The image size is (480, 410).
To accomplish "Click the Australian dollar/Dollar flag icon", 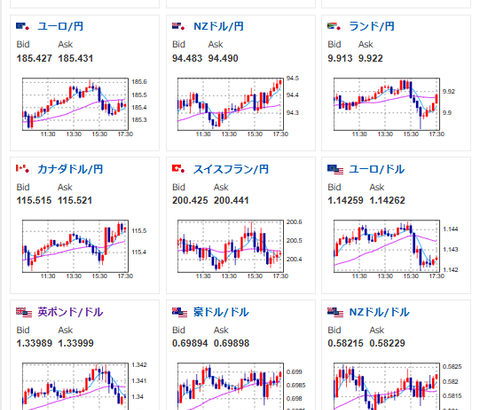I will pyautogui.click(x=179, y=312).
